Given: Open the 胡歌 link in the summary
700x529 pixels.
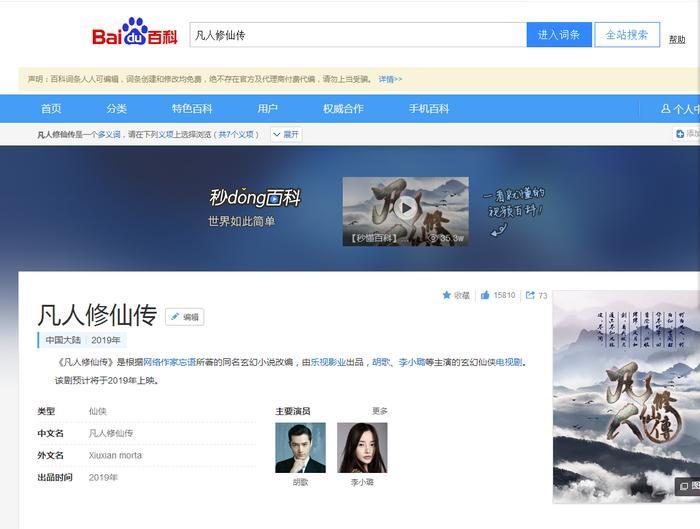Looking at the screenshot, I should pyautogui.click(x=381, y=362).
